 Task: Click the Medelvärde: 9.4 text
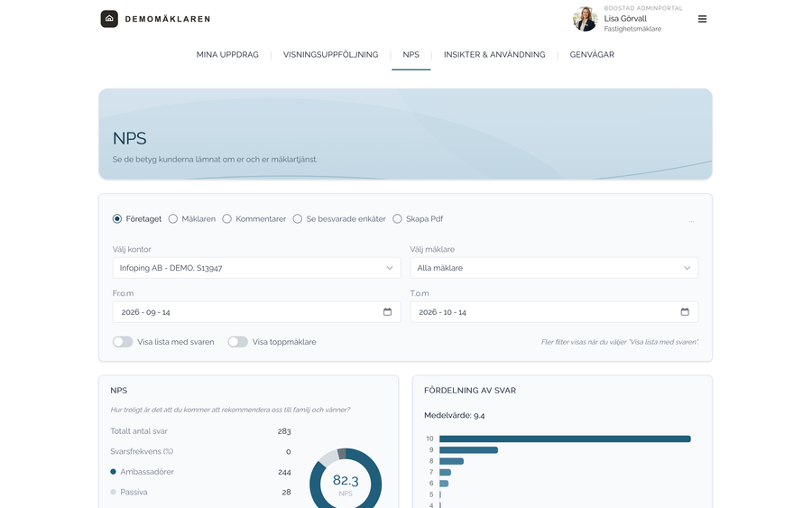(x=454, y=415)
